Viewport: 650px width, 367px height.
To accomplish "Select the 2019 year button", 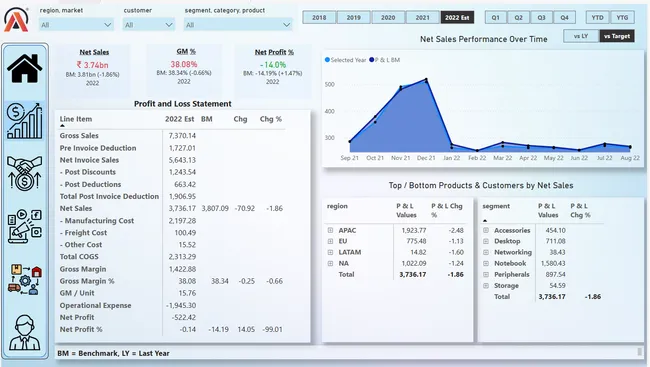I will 354,17.
